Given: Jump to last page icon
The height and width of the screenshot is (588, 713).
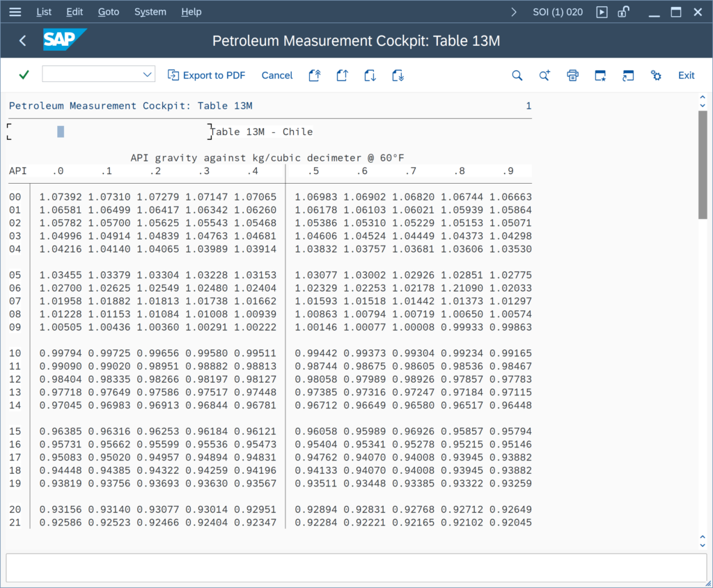Looking at the screenshot, I should click(x=398, y=75).
